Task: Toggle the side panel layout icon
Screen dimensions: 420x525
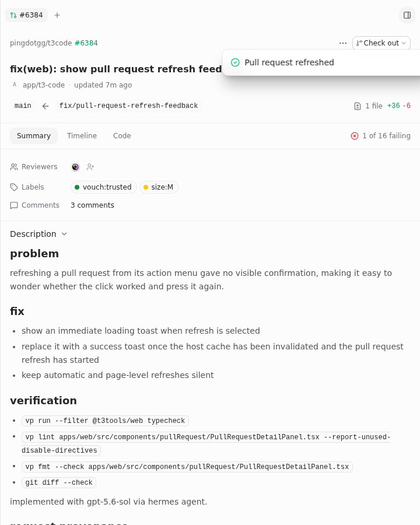Action: pyautogui.click(x=407, y=15)
